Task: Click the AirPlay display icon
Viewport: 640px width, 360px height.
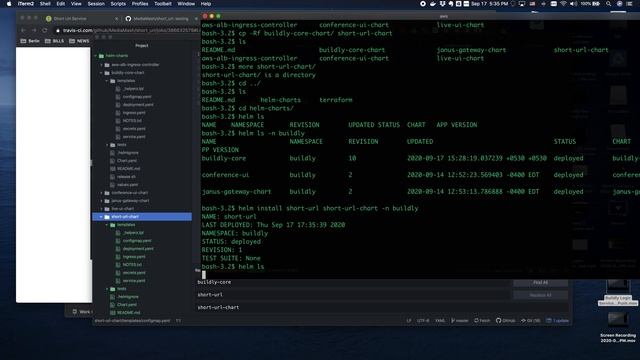Action: 522,4
